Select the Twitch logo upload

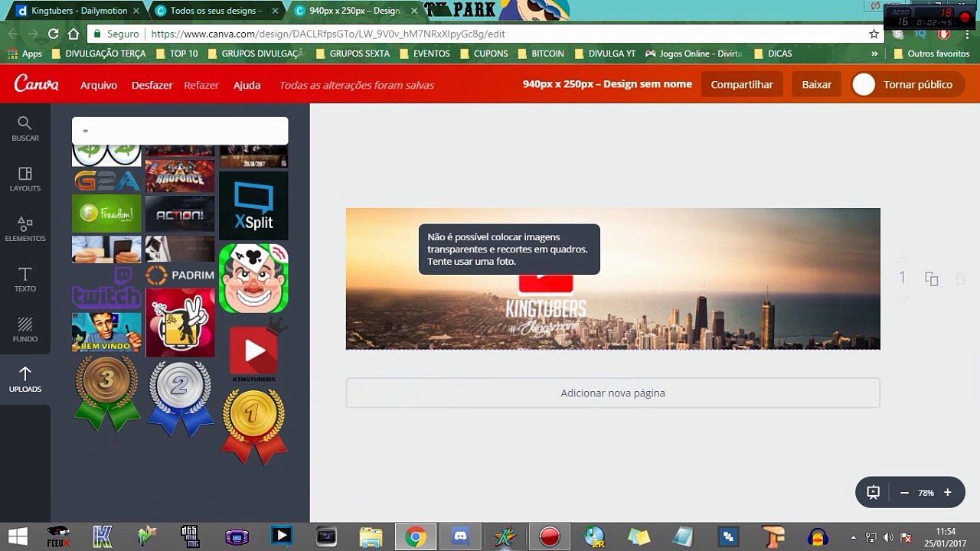pyautogui.click(x=106, y=287)
